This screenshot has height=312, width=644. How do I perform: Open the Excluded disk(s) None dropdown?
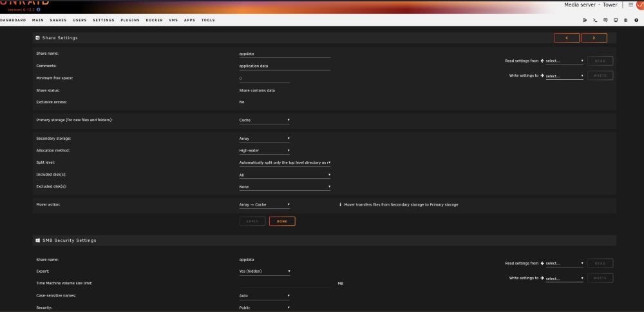tap(285, 187)
